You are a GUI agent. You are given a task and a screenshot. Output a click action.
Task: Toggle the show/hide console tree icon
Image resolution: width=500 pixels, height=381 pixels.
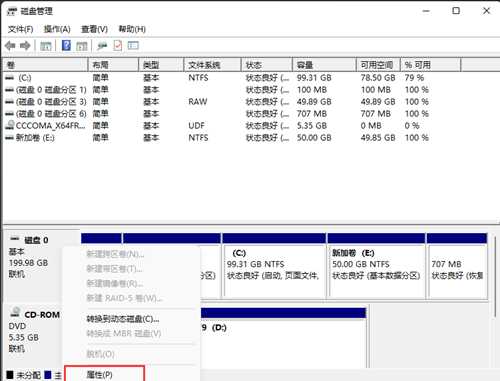[46, 46]
